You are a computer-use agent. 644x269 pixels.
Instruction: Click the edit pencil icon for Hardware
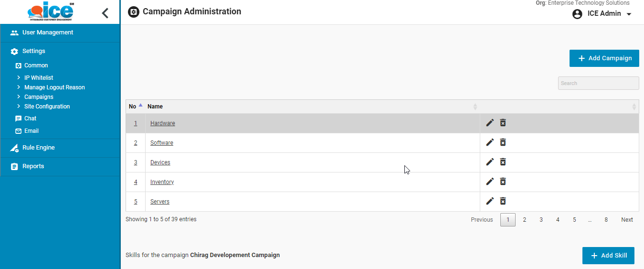[x=490, y=123]
